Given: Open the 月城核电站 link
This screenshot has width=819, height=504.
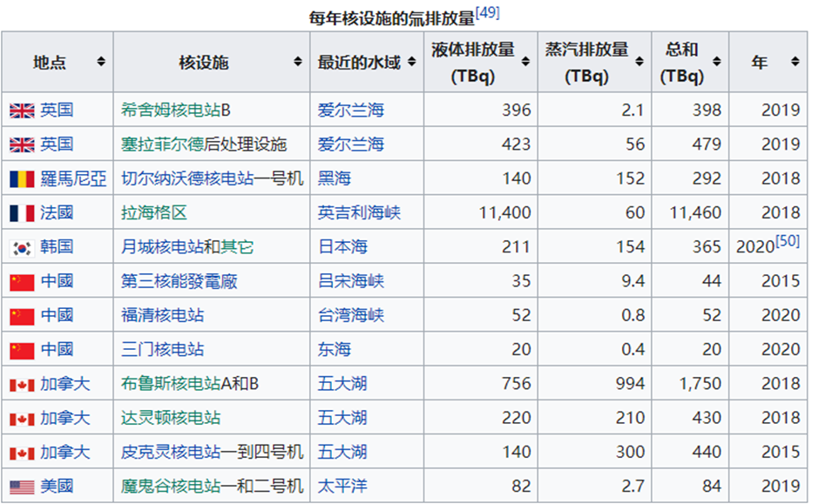Looking at the screenshot, I should click(162, 247).
